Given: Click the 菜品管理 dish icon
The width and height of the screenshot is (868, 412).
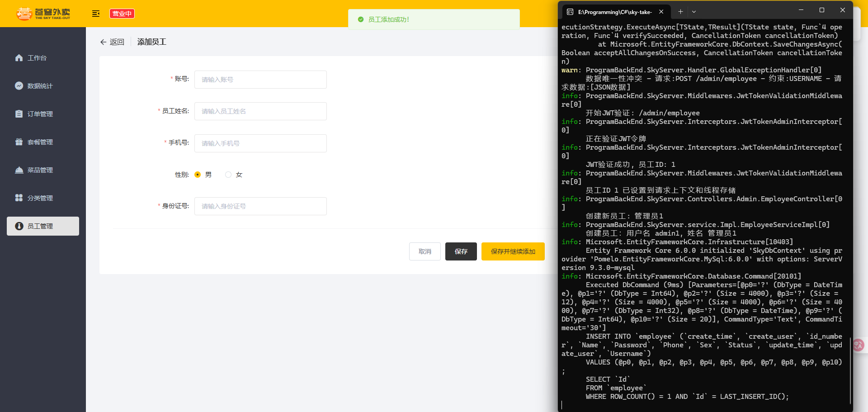Looking at the screenshot, I should [x=19, y=170].
